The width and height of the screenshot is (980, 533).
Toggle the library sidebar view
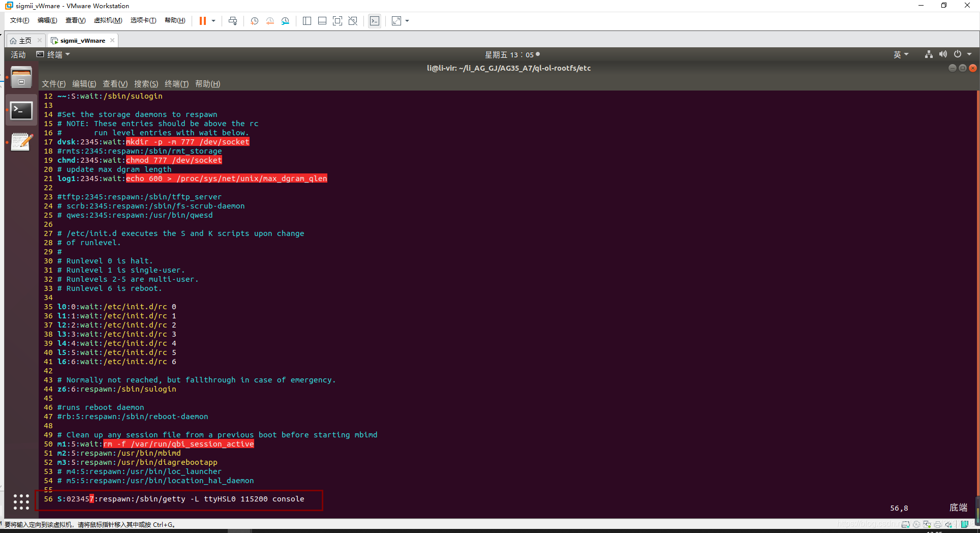(x=307, y=21)
